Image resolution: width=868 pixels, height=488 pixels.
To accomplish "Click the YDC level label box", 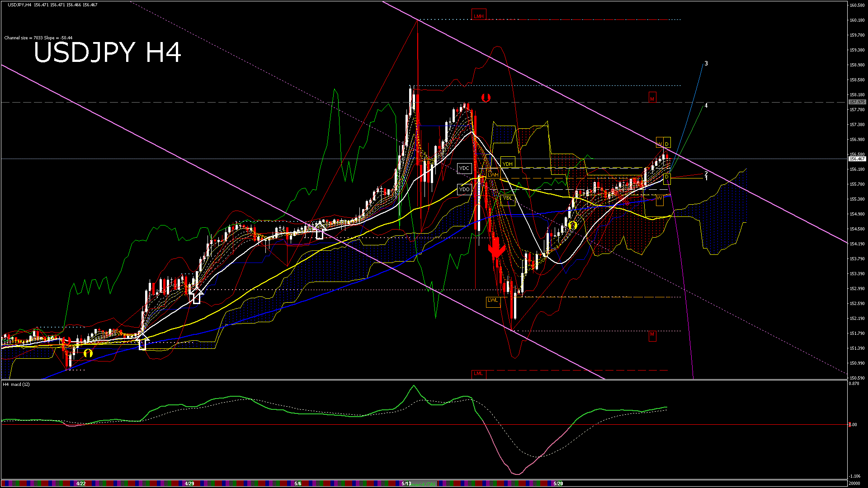I will (464, 169).
